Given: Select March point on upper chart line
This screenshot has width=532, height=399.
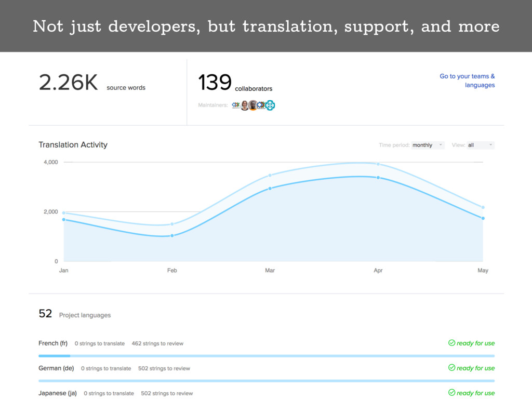Looking at the screenshot, I should click(x=270, y=176).
